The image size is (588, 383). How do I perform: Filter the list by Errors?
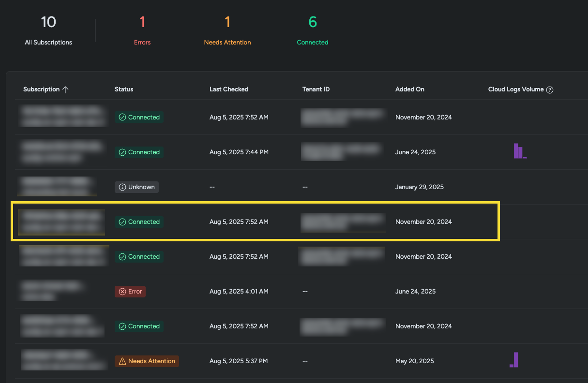(142, 30)
